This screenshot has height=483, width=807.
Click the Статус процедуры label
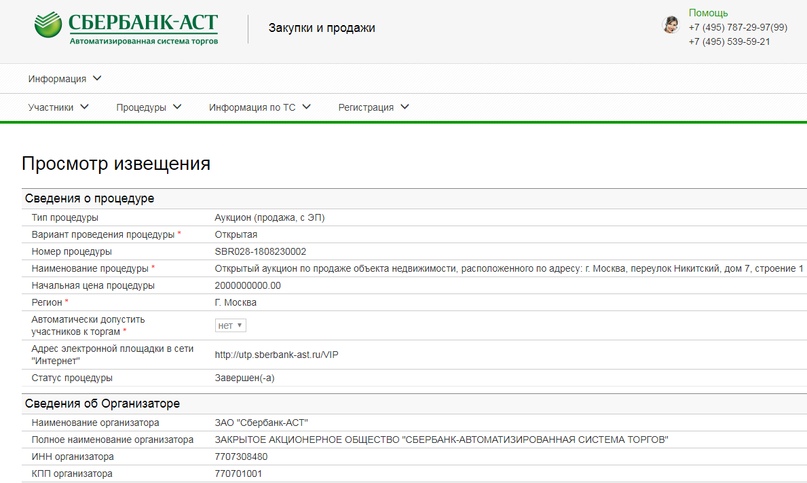tap(72, 378)
